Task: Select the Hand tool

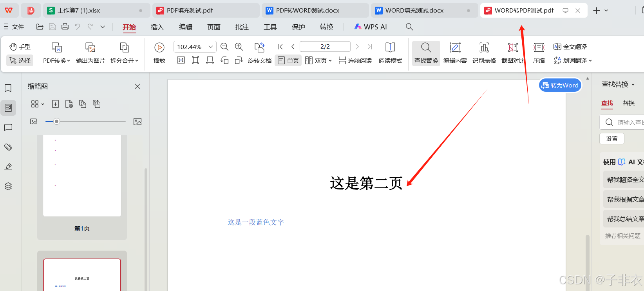Action: click(20, 47)
